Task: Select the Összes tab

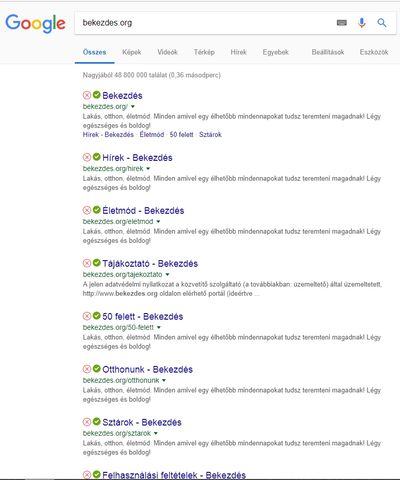Action: pyautogui.click(x=94, y=52)
